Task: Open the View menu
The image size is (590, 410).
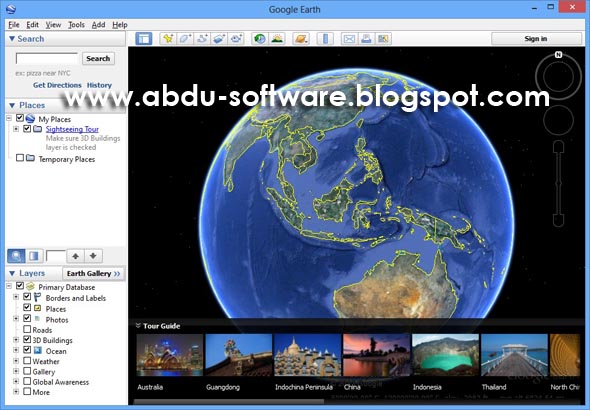Action: 53,25
